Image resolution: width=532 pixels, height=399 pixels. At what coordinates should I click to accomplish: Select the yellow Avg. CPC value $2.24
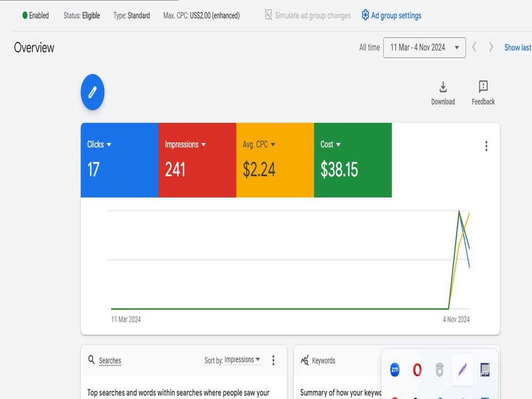click(x=259, y=170)
